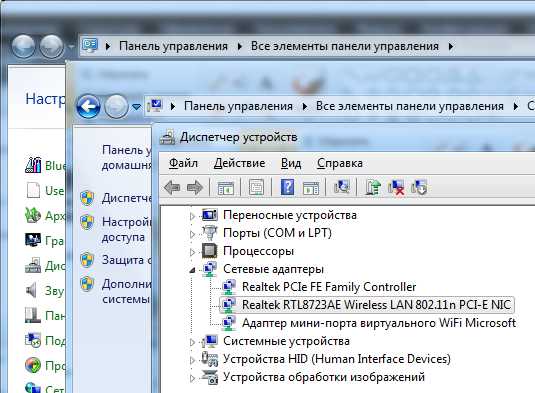
Task: Open recent pages dropdown in System window
Action: click(136, 107)
